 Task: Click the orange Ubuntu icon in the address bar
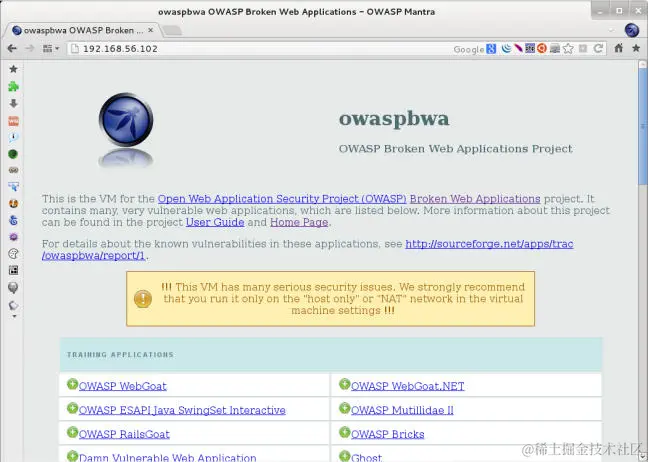(x=542, y=48)
